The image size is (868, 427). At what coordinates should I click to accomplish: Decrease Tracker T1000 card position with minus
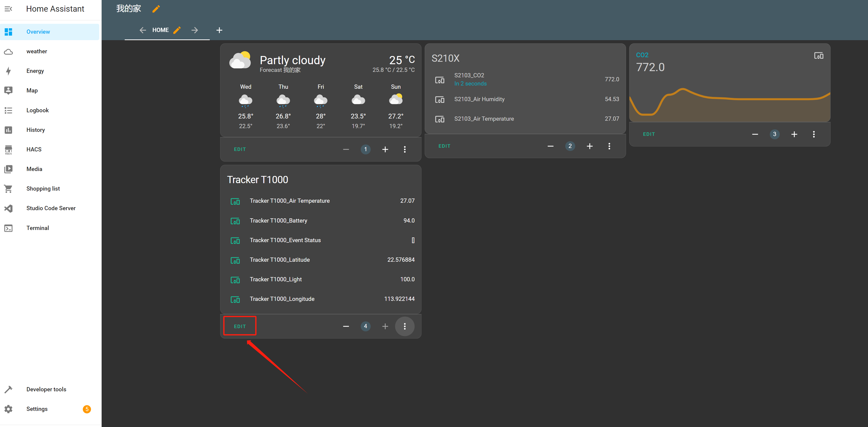[346, 326]
